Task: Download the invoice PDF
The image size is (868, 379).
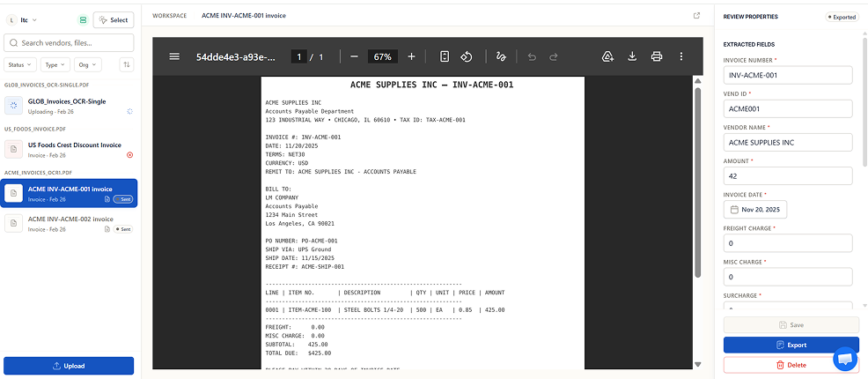Action: pyautogui.click(x=632, y=56)
